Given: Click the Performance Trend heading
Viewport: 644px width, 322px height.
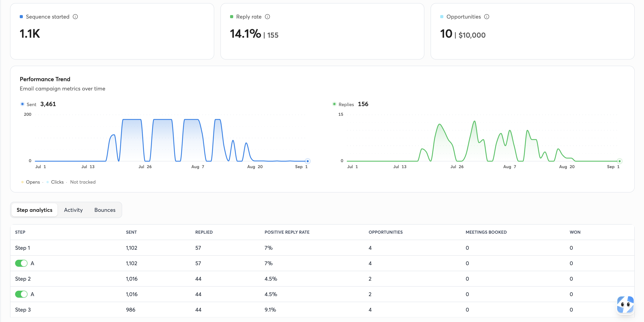Looking at the screenshot, I should coord(45,79).
